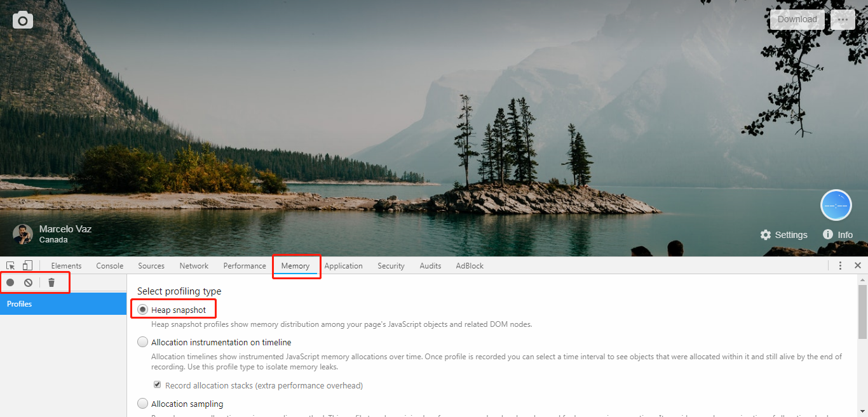The image size is (868, 417).
Task: Click the round blue clock widget
Action: coord(836,205)
